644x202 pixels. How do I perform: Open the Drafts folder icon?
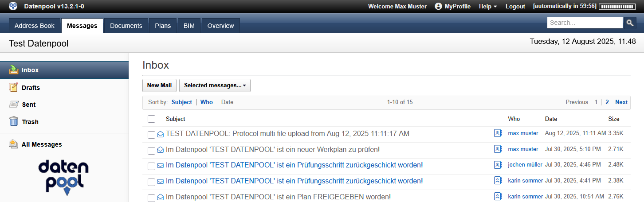14,87
